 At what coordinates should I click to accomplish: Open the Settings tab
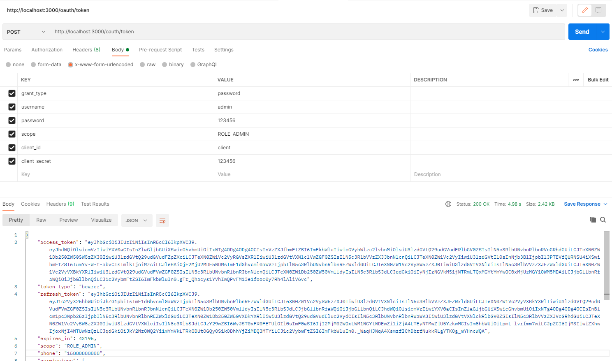(224, 50)
